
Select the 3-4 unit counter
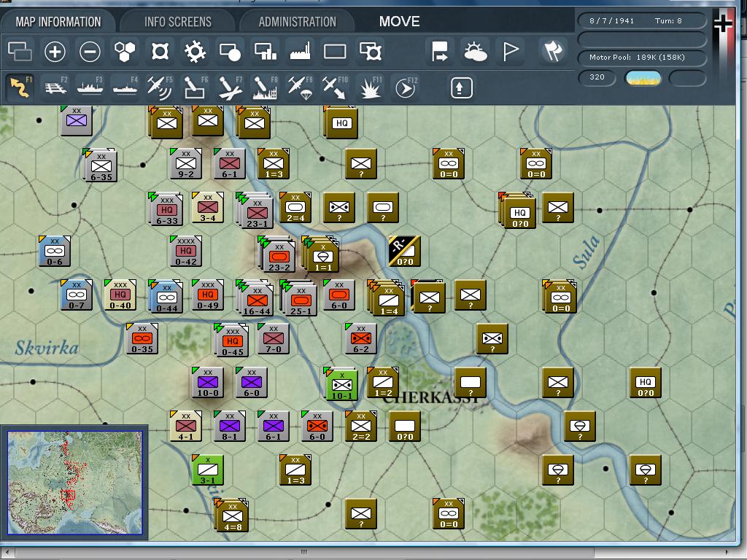(208, 207)
